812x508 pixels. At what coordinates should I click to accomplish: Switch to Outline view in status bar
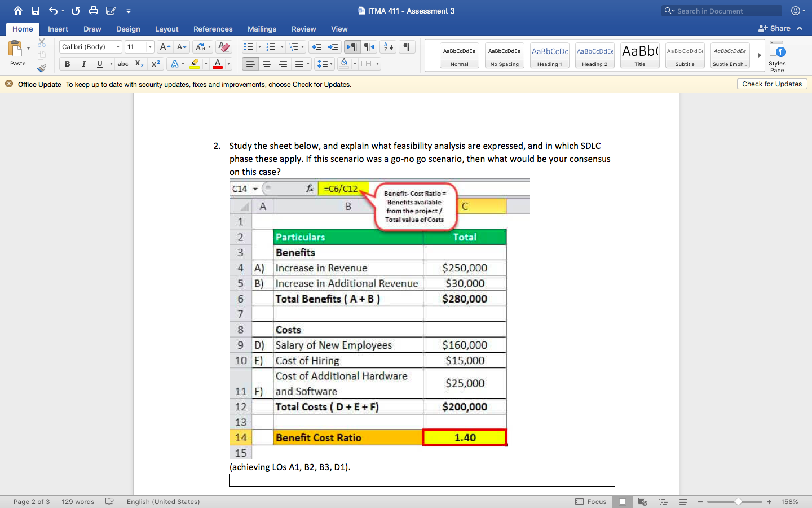coord(663,501)
